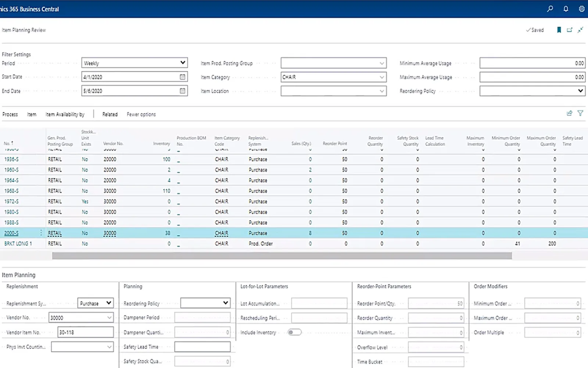Expand the Reordering Policy filter dropdown
This screenshot has width=588, height=368.
[581, 91]
